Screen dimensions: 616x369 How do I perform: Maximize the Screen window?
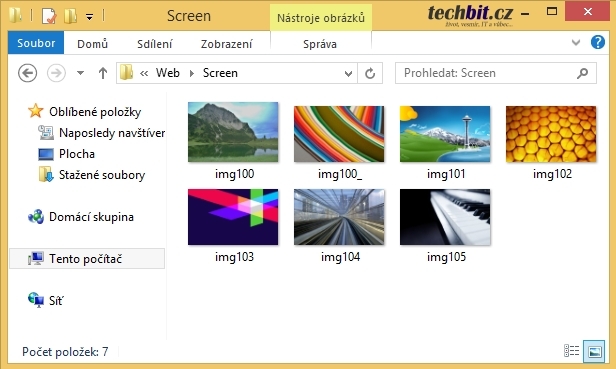(x=552, y=12)
